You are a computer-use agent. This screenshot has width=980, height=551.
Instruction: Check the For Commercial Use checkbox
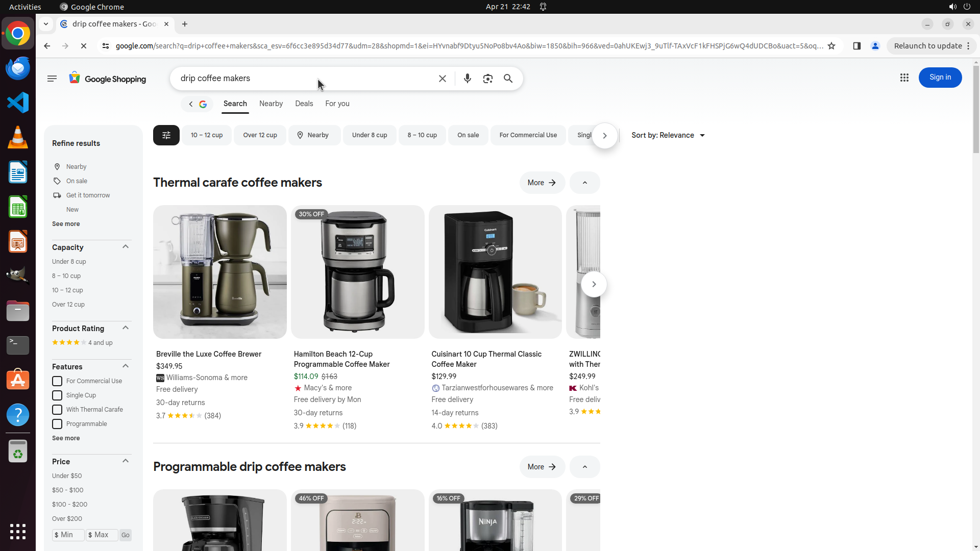pyautogui.click(x=57, y=381)
